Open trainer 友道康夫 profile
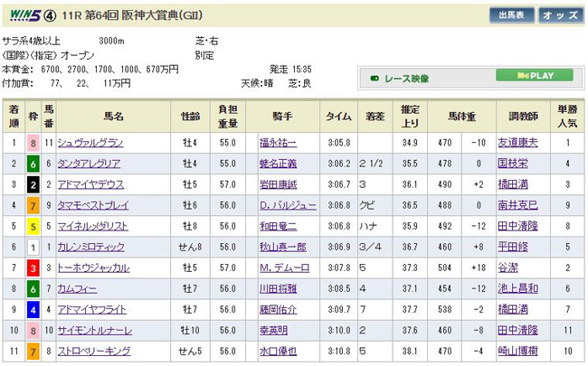Image resolution: width=588 pixels, height=366 pixels. (x=541, y=143)
